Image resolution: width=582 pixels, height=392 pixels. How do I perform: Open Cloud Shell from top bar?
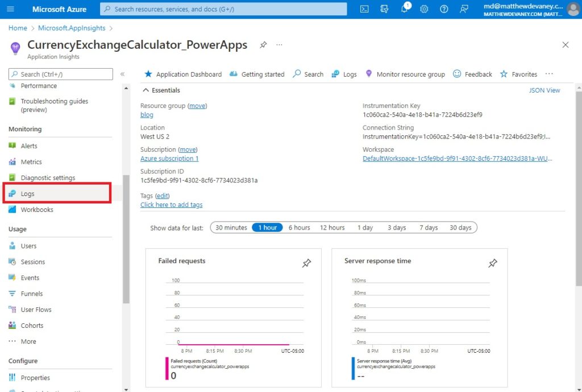(364, 9)
